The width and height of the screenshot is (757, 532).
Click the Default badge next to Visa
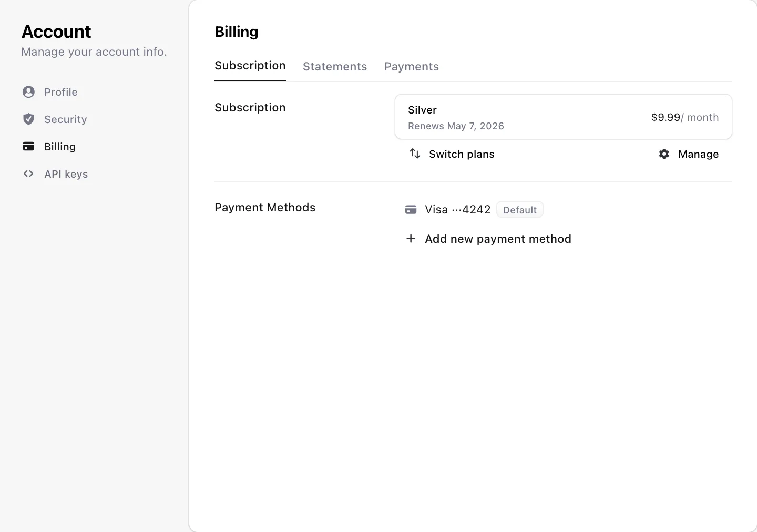[x=520, y=210]
